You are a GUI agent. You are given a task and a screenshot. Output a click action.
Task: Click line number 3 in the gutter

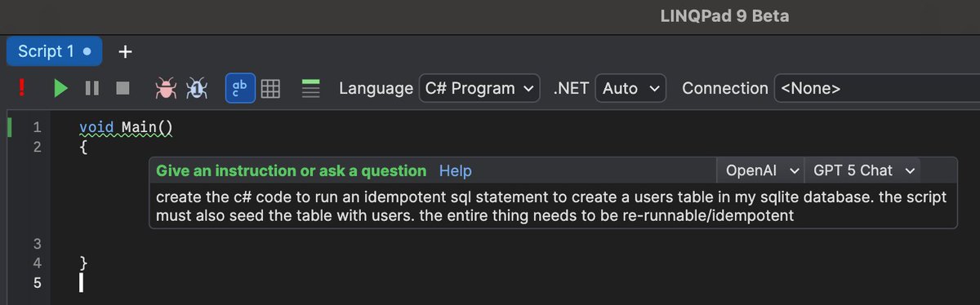[x=36, y=244]
